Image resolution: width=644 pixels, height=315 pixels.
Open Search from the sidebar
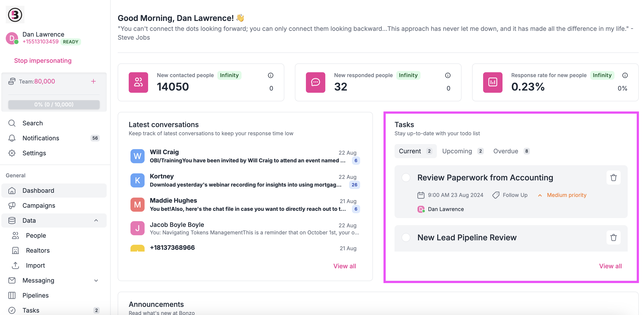pyautogui.click(x=32, y=123)
